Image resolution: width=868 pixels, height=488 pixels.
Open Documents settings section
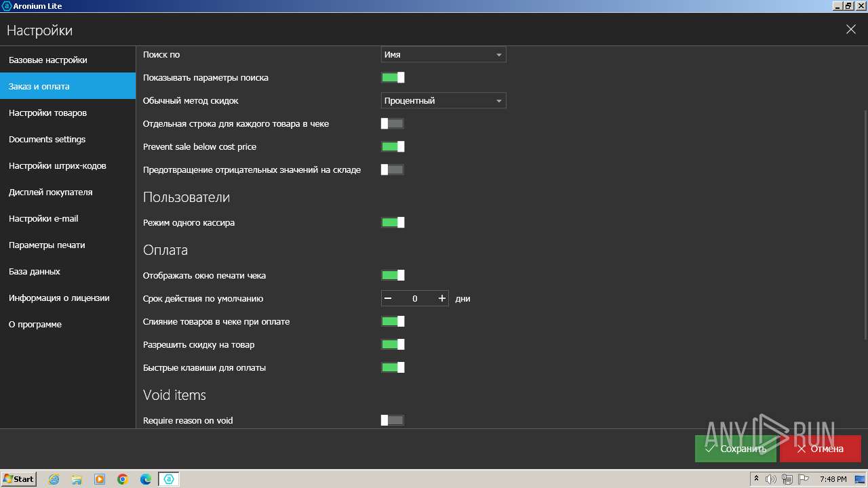[x=68, y=139]
